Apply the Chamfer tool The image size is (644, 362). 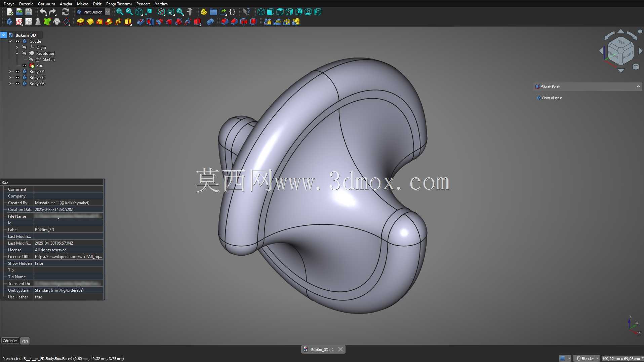coord(234,22)
